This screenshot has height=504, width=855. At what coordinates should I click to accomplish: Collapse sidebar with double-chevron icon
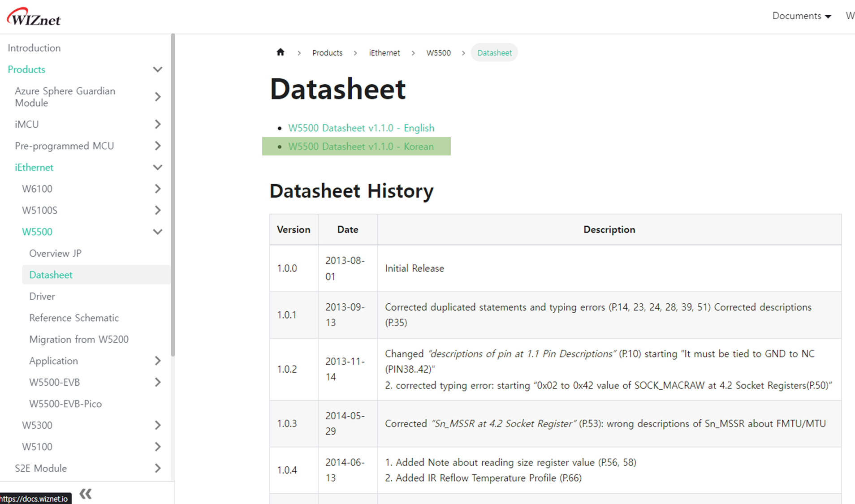point(86,494)
